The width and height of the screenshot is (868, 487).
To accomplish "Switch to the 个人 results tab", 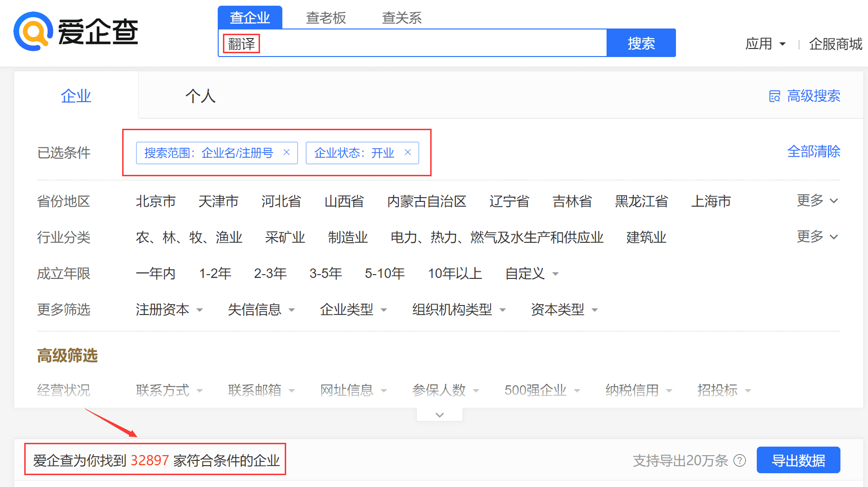I will [x=201, y=96].
